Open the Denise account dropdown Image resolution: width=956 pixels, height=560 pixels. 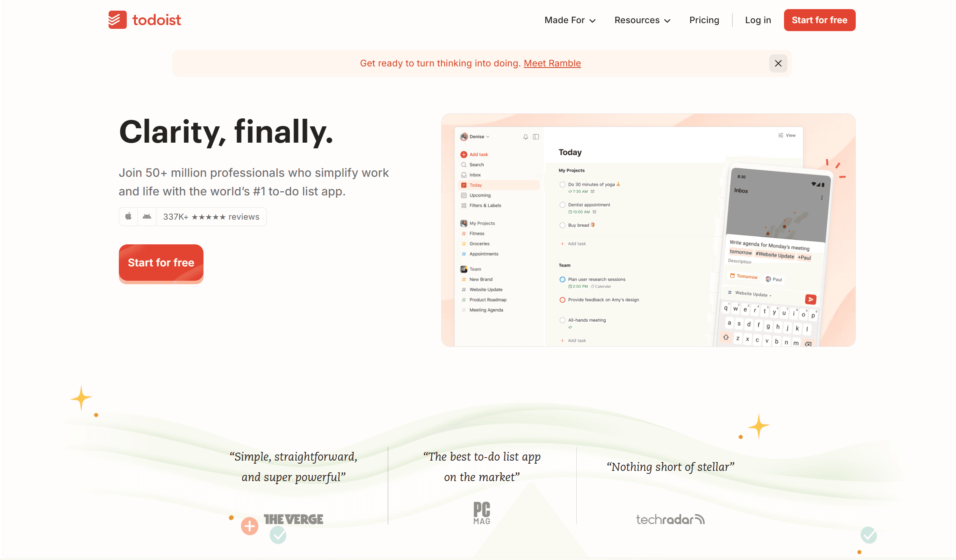coord(475,137)
